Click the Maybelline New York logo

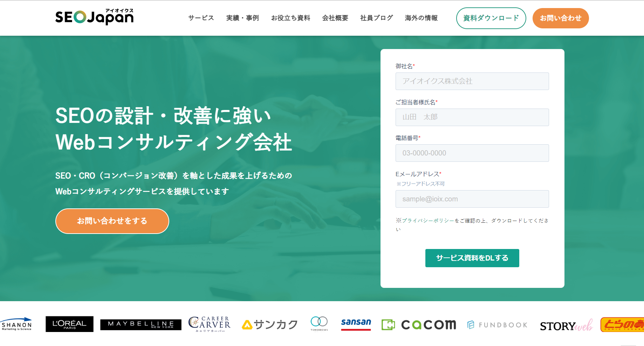[x=141, y=325]
